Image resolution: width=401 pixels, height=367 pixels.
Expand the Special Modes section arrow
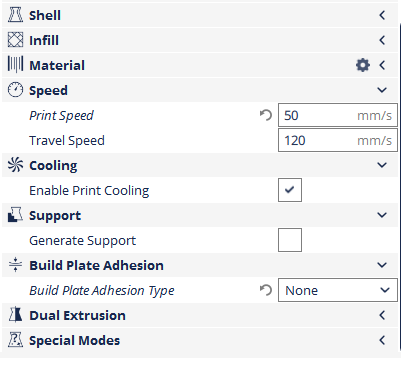382,340
